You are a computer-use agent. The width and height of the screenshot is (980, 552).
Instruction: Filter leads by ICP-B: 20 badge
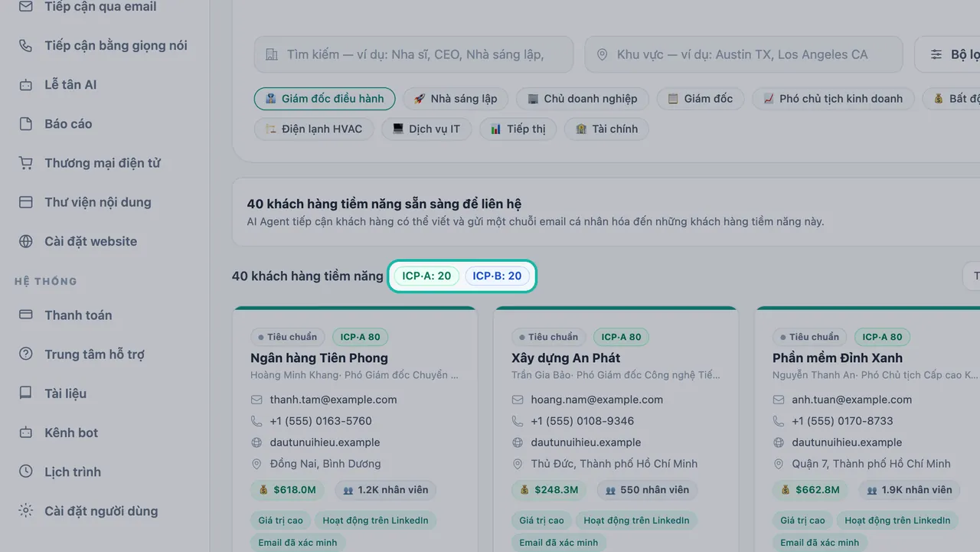point(497,276)
